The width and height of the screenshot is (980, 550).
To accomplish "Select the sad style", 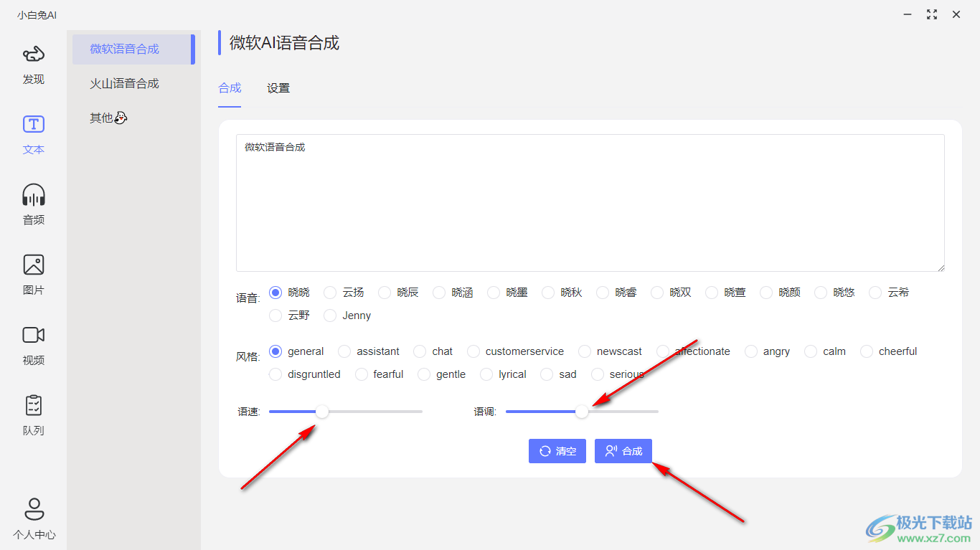I will coord(559,374).
